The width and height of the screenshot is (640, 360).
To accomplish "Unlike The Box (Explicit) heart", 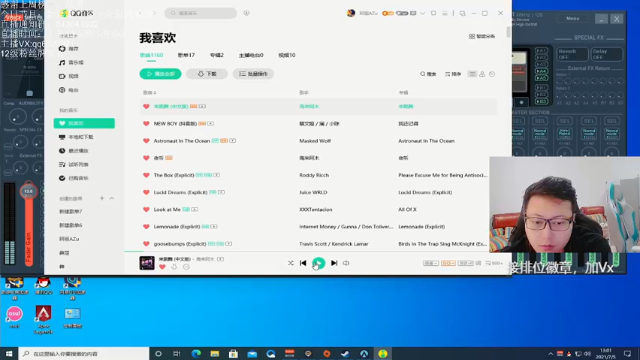I will pos(146,175).
